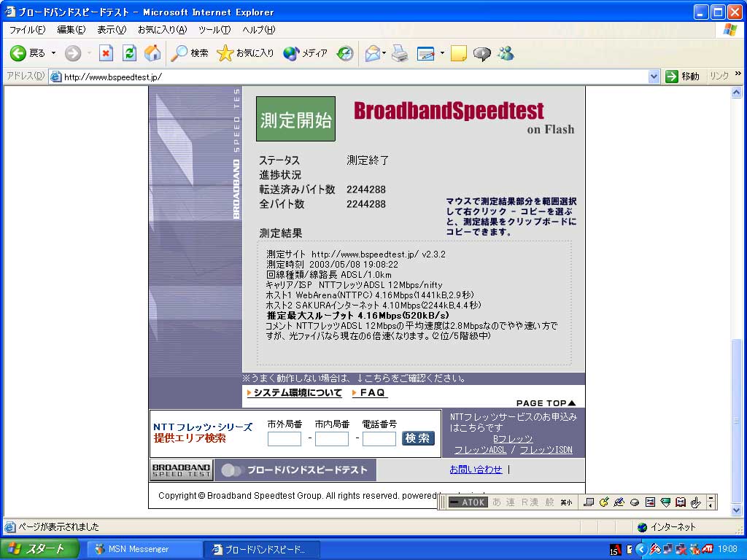Click the ATOK gray oval icon
Image resolution: width=747 pixels, height=560 pixels.
point(635,502)
